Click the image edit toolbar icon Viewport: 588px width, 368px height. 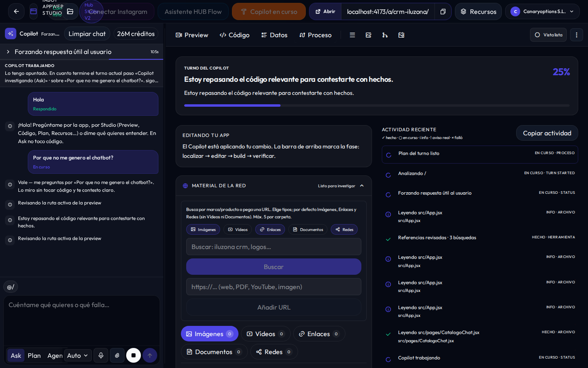coord(369,35)
